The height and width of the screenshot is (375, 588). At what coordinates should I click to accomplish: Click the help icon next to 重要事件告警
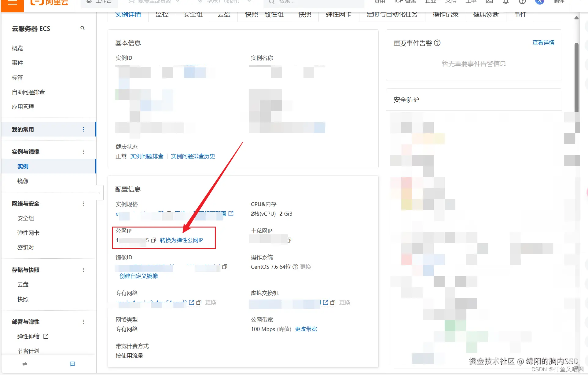(437, 43)
